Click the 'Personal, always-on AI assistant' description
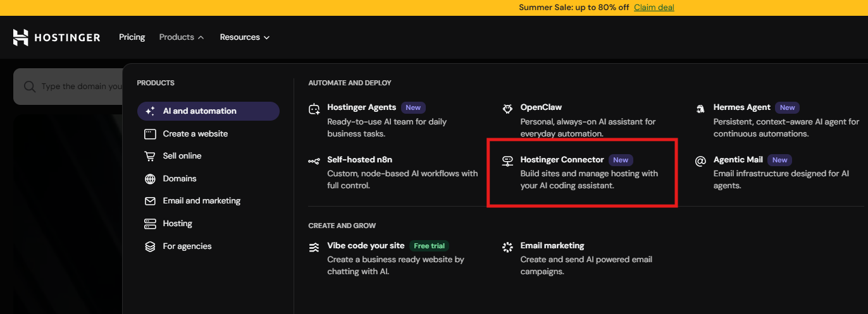 588,128
